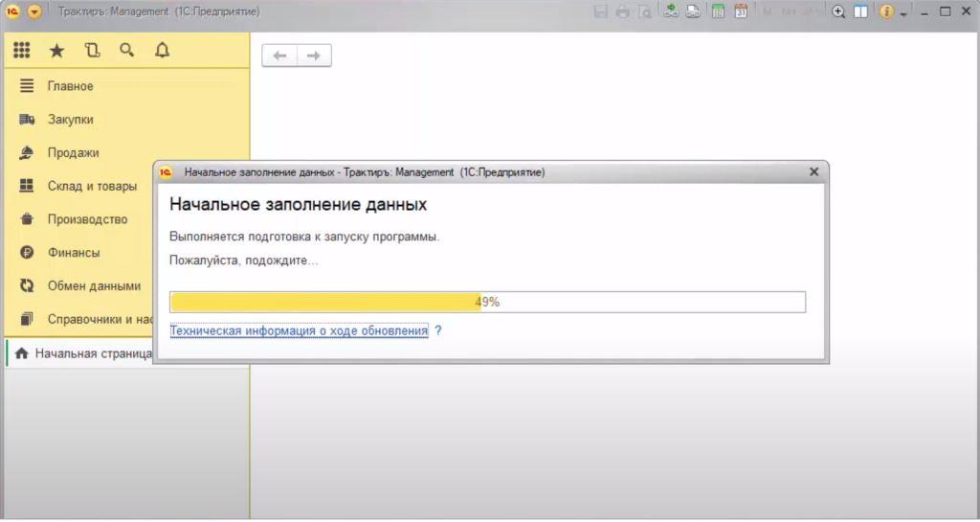Open the Закупки section

tap(70, 120)
